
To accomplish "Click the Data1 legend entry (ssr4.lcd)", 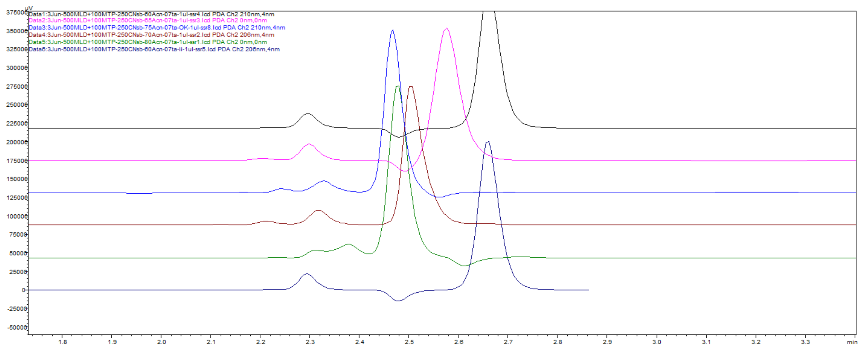I will click(x=151, y=14).
